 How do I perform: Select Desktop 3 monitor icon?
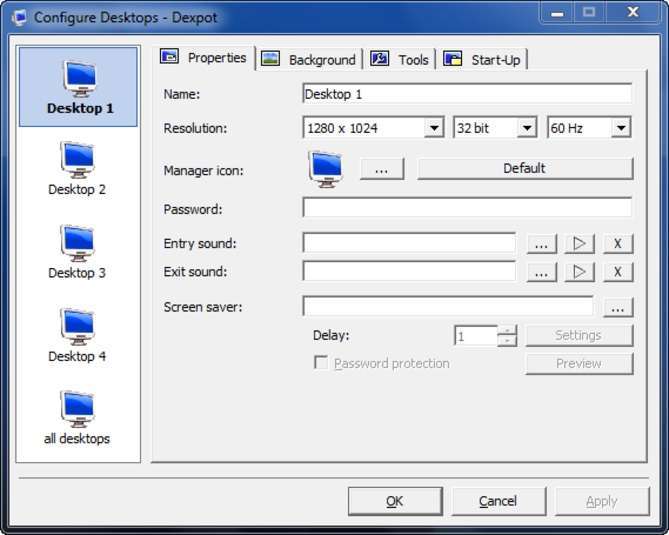point(77,243)
